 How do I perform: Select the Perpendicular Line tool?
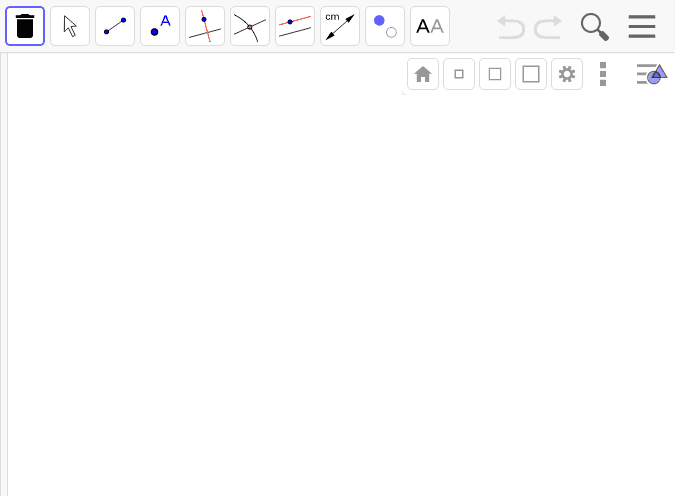pyautogui.click(x=205, y=26)
